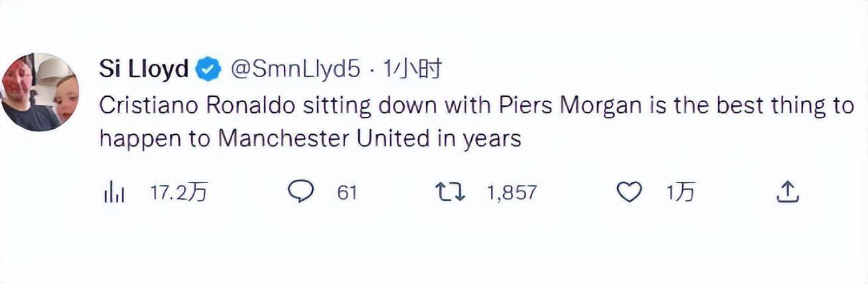868x284 pixels.
Task: Visit the @SmnLlyd5 handle
Action: click(295, 69)
